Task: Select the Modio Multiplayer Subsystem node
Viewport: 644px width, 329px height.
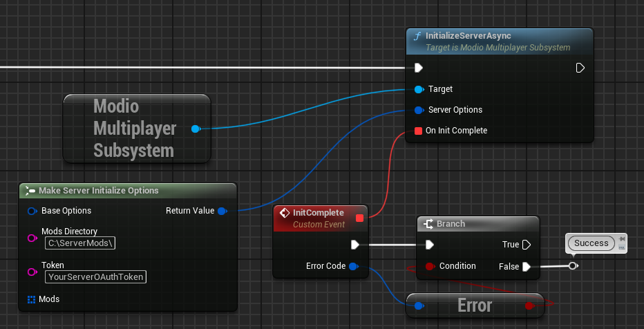Action: click(x=137, y=129)
